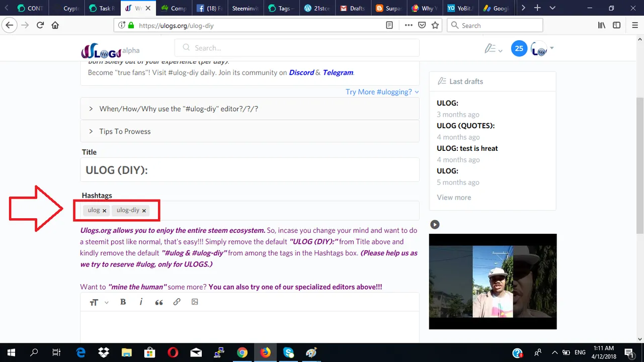Viewport: 644px width, 362px height.
Task: Click the ULOG (DIY) title field
Action: (x=250, y=170)
